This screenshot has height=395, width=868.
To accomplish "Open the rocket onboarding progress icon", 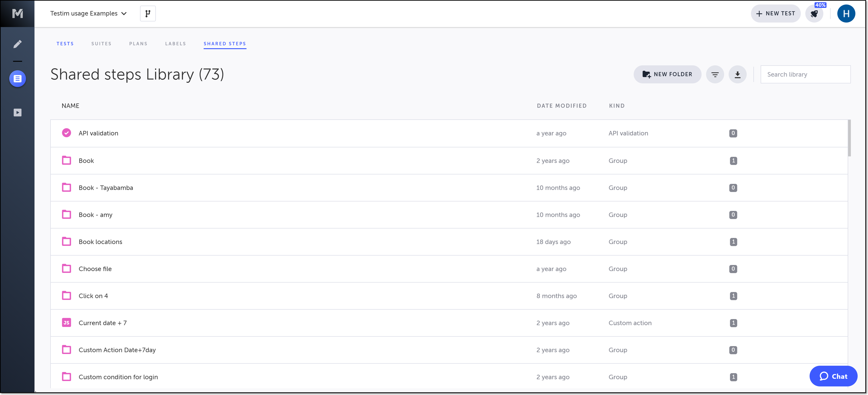I will [x=814, y=14].
